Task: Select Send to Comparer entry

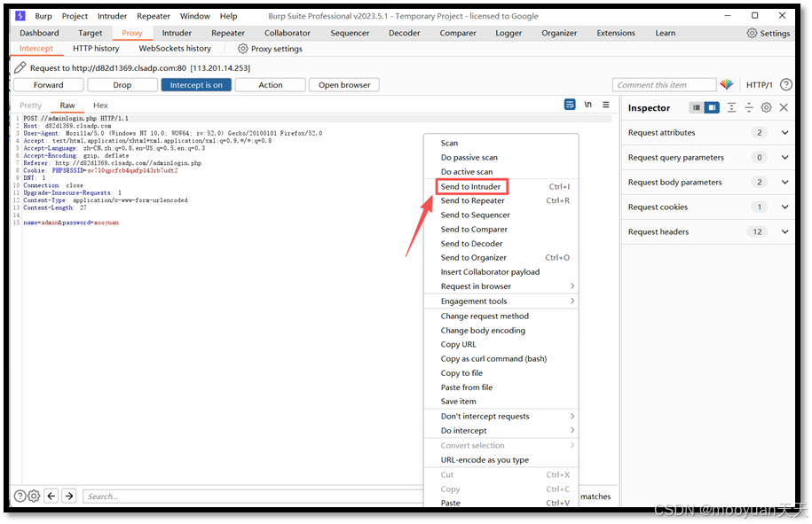Action: tap(501, 229)
